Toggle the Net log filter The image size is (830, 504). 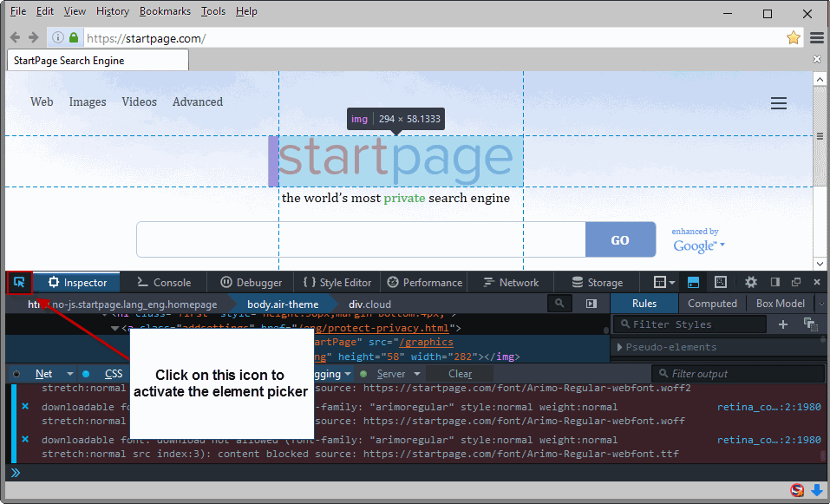pyautogui.click(x=43, y=373)
